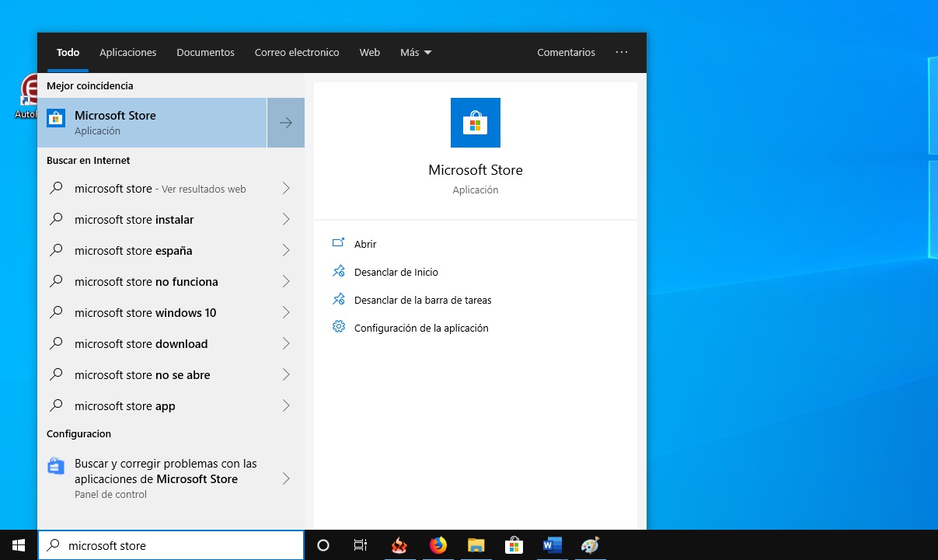Open Microsoft Store from taskbar icon

[x=513, y=545]
